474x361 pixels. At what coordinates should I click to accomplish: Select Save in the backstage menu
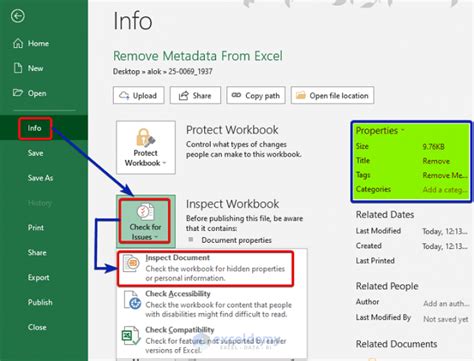pos(35,153)
